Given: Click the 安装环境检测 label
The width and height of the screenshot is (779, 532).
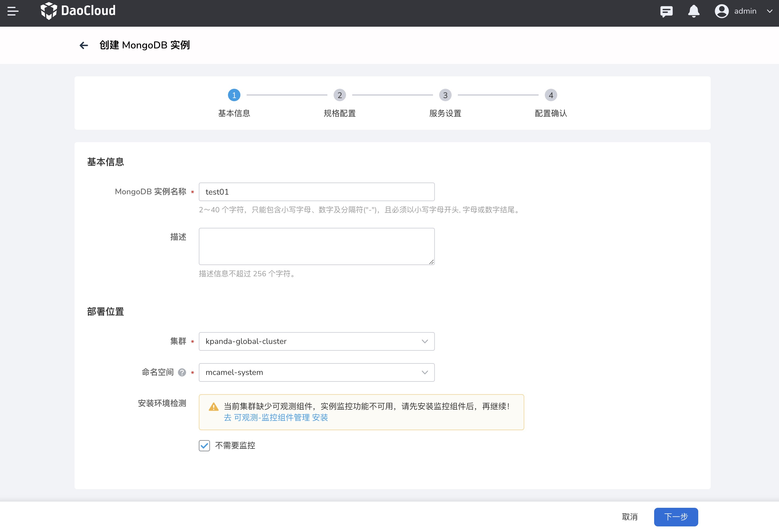Looking at the screenshot, I should point(162,403).
